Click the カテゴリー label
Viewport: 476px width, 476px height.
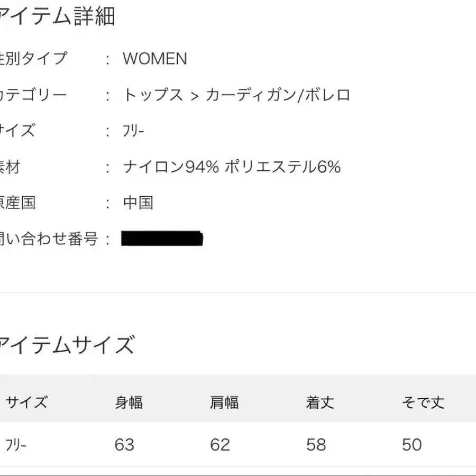pos(33,95)
